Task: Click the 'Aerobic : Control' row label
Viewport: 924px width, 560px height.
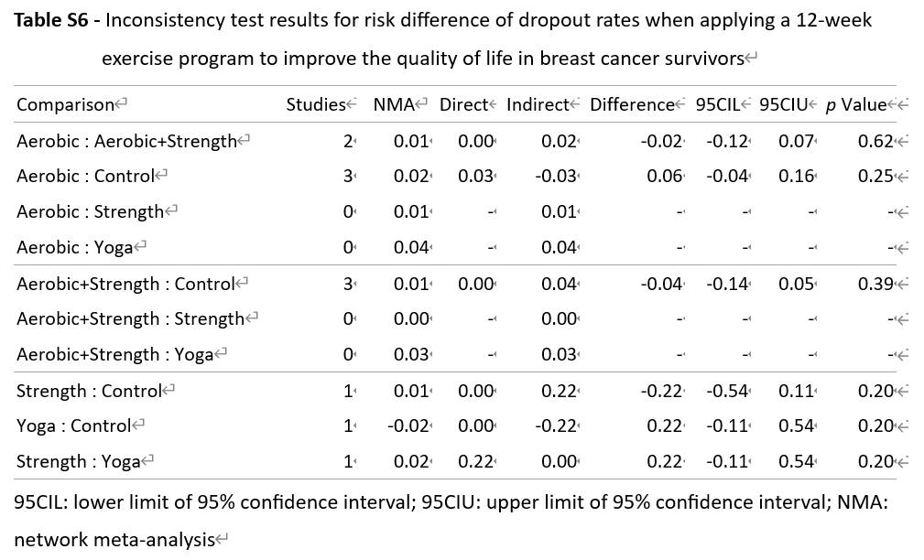Action: click(x=86, y=176)
